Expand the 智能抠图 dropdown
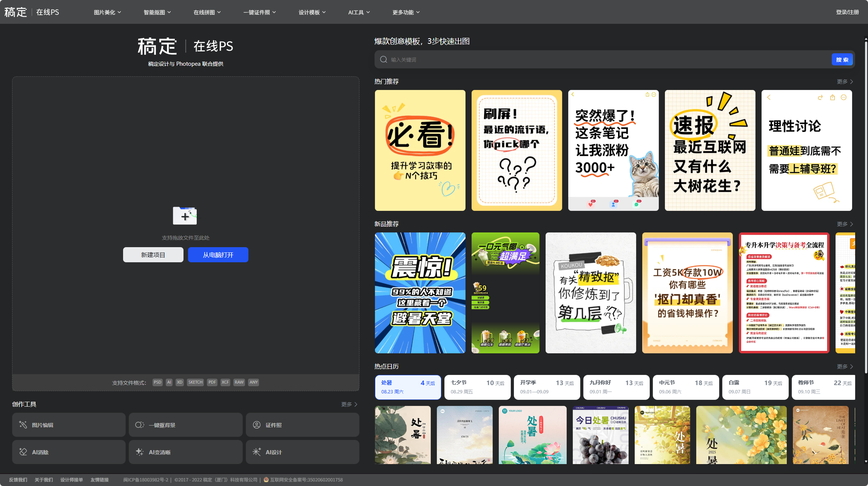868x486 pixels. [x=157, y=12]
